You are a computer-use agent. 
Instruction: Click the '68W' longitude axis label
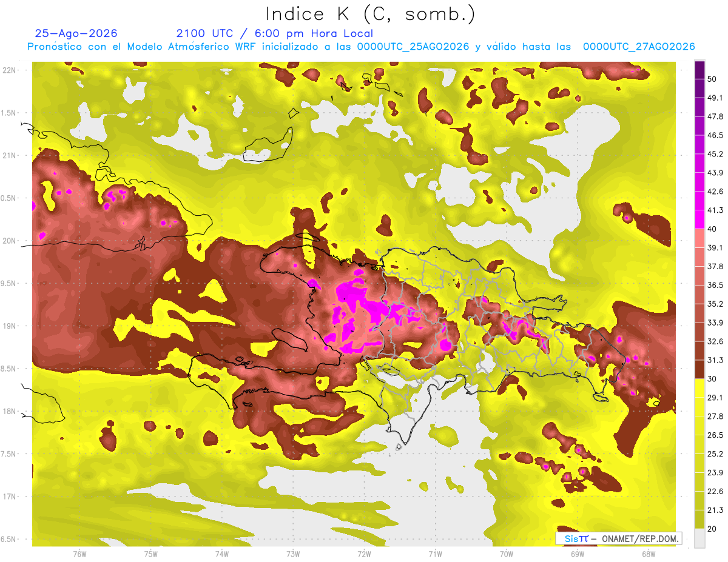(x=648, y=554)
